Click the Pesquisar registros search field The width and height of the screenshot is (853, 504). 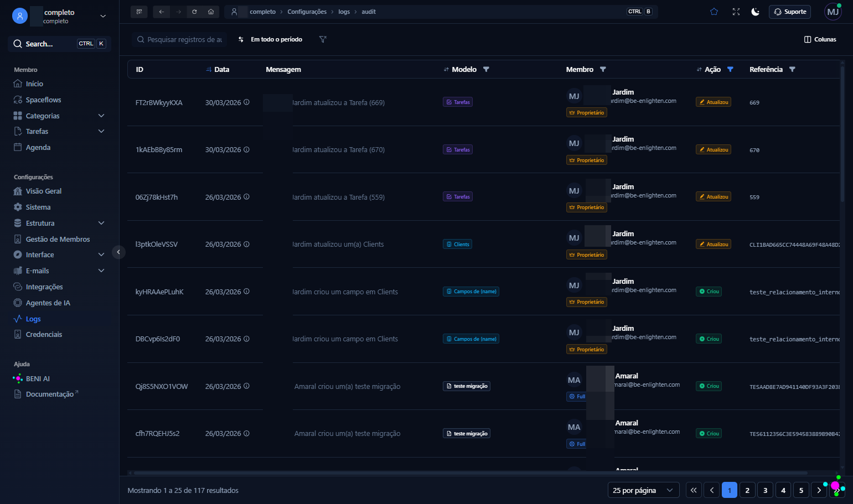180,39
